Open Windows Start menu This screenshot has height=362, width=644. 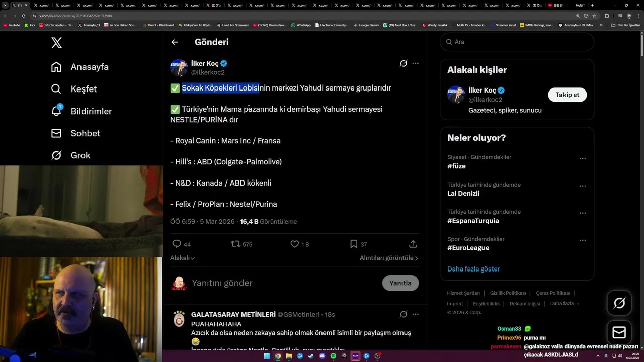267,356
